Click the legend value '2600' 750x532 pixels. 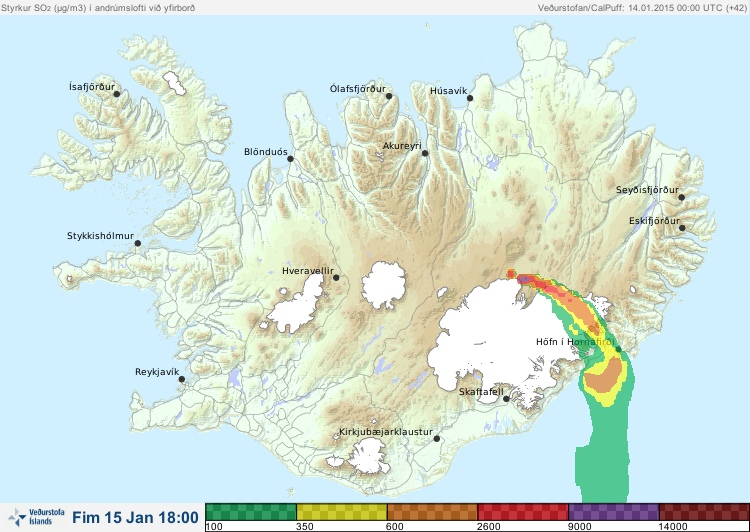click(x=489, y=527)
